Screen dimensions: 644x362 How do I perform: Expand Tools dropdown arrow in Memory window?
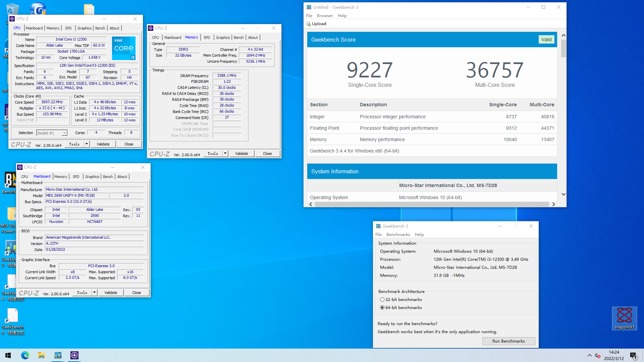tap(225, 154)
